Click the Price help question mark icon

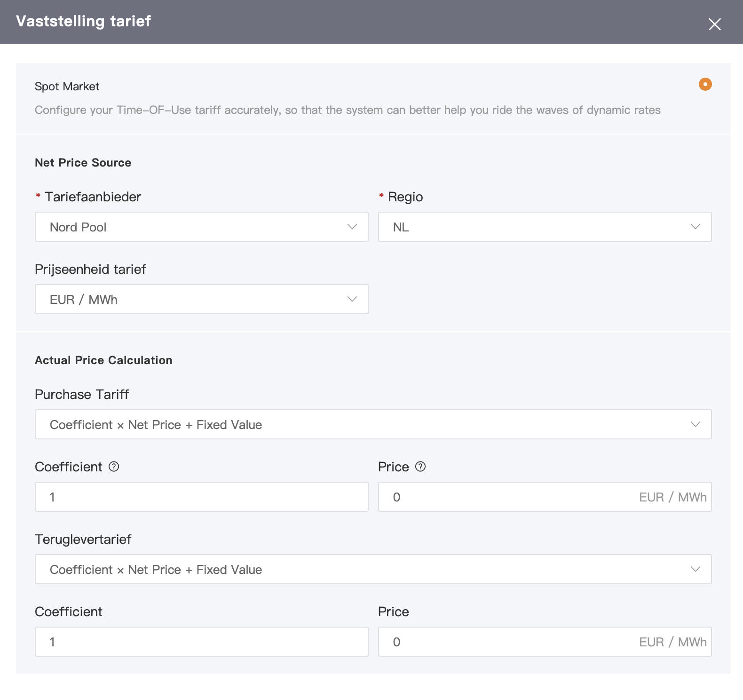420,466
